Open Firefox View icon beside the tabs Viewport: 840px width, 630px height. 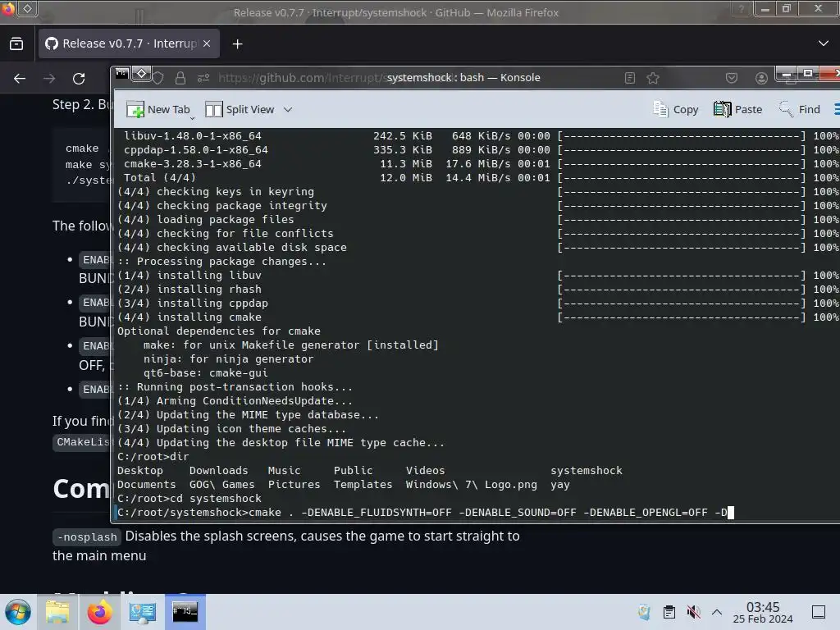pyautogui.click(x=16, y=43)
